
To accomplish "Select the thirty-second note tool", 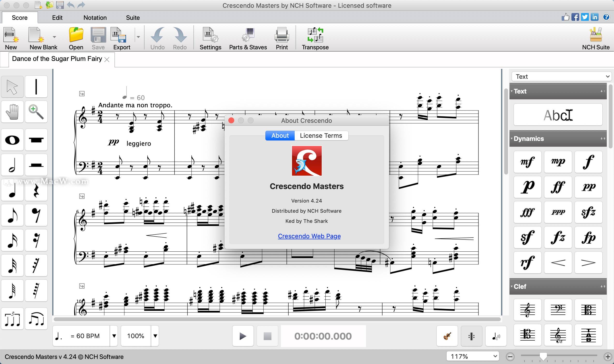I will (x=12, y=265).
